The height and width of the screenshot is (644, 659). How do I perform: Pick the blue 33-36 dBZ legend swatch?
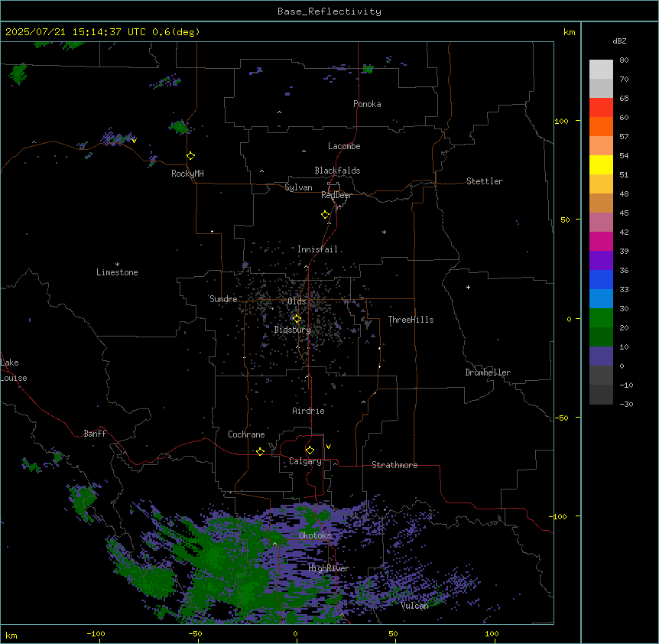[x=601, y=279]
